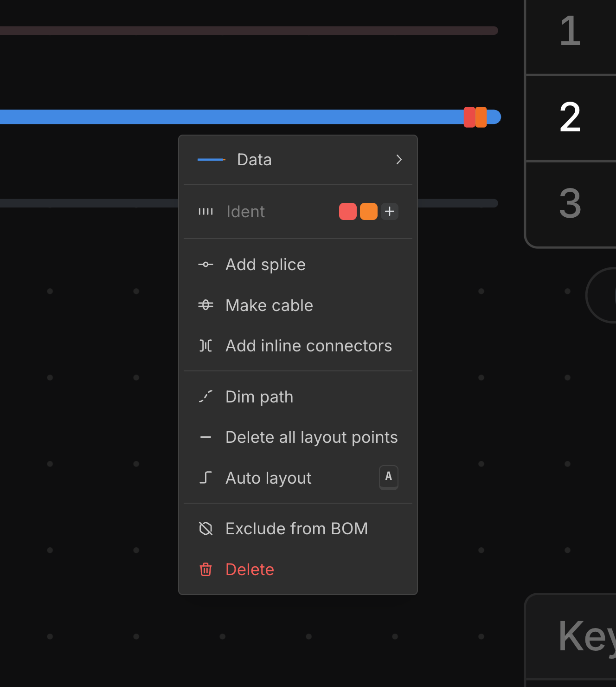The image size is (616, 687).
Task: Select connector pin 2
Action: 570,117
